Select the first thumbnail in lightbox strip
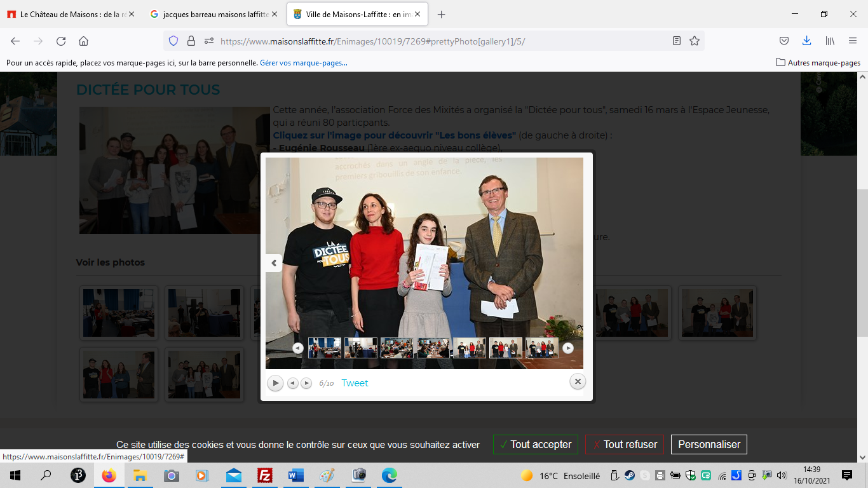868x488 pixels. click(325, 348)
